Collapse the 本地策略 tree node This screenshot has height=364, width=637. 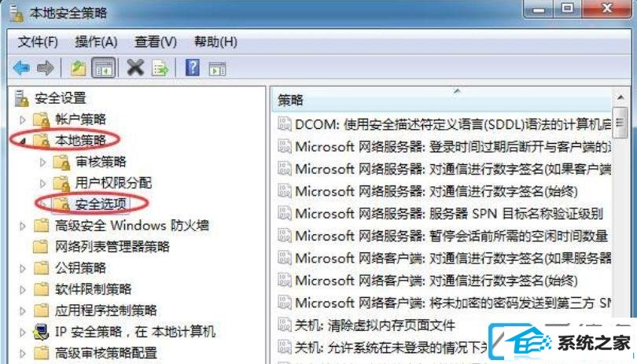(x=23, y=141)
